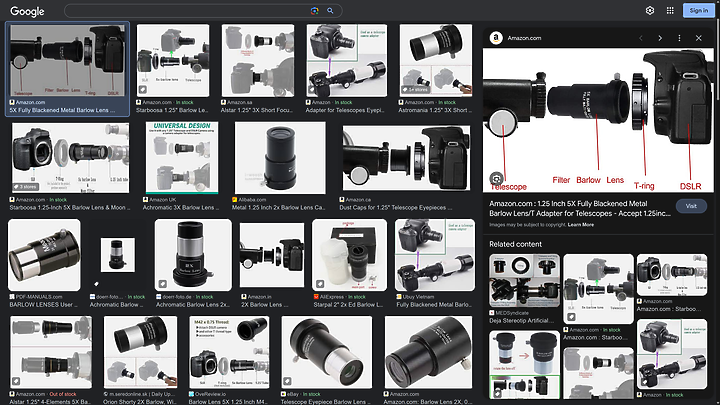Viewport: 720px width, 405px height.
Task: Open 'Astromania 1.25" 3X Short' image
Action: [436, 60]
